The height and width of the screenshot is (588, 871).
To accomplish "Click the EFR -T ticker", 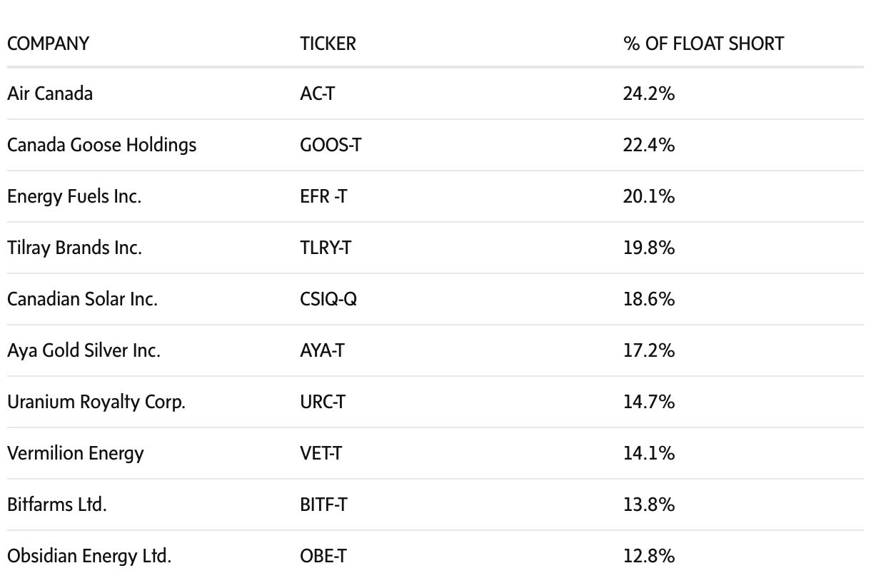I will pos(323,196).
